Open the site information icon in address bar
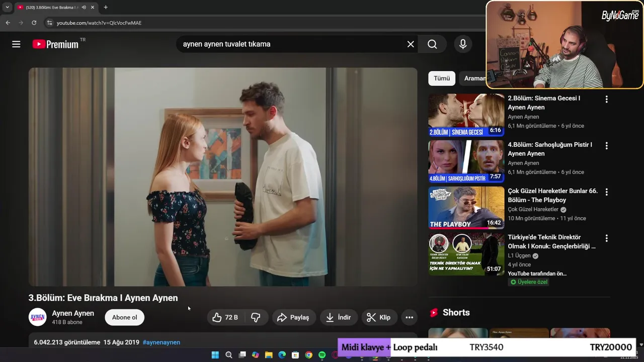 click(x=49, y=23)
